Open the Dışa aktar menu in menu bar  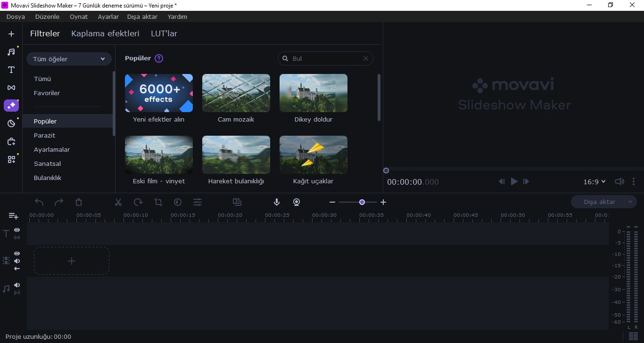tap(142, 16)
